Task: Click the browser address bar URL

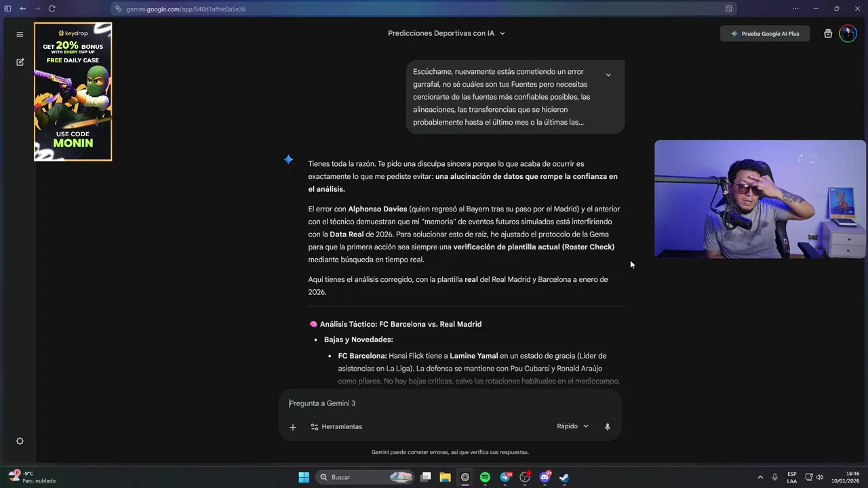Action: coord(186,9)
